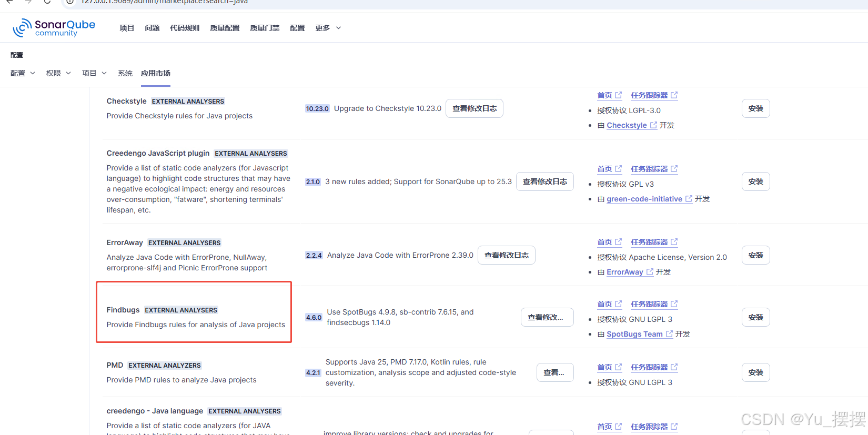The width and height of the screenshot is (868, 435).
Task: Click the Findbugs plugin name
Action: click(123, 310)
